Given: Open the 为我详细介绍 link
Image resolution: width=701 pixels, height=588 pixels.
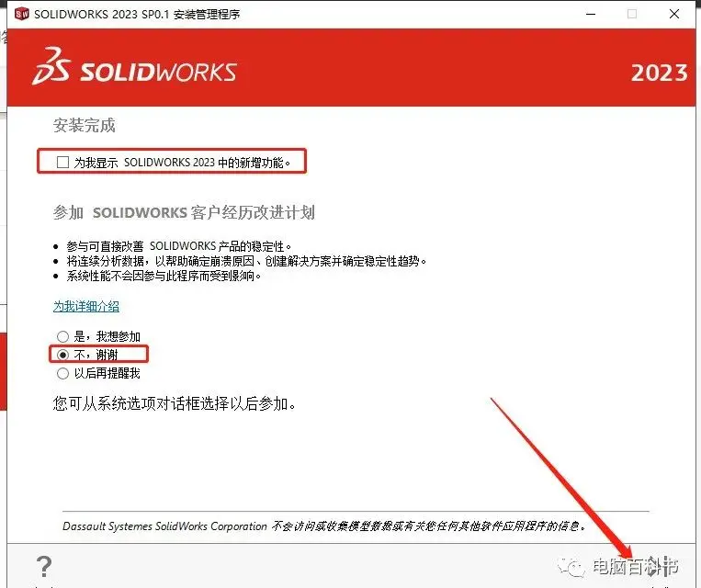Looking at the screenshot, I should tap(86, 306).
